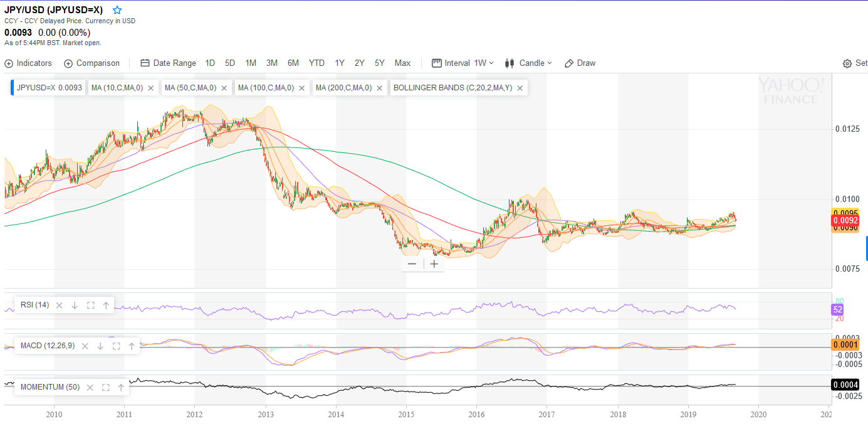868x426 pixels.
Task: Click the calendar icon for Date Range
Action: [145, 63]
